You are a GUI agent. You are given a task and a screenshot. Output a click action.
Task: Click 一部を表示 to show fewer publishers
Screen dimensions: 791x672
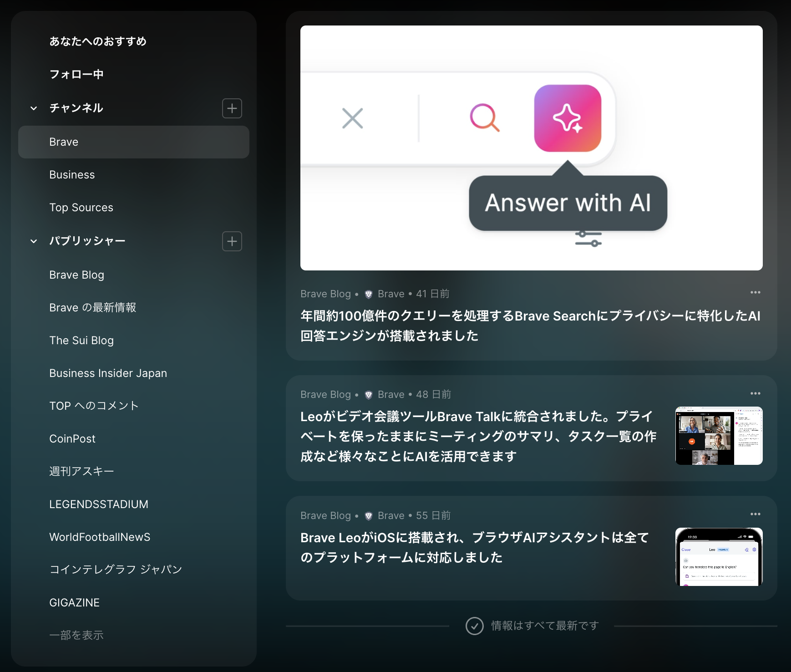[76, 636]
